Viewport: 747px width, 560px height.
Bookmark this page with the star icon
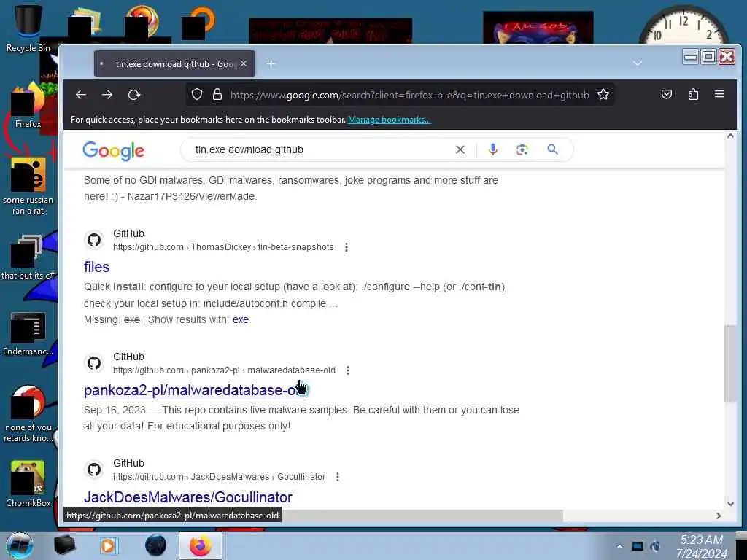603,94
